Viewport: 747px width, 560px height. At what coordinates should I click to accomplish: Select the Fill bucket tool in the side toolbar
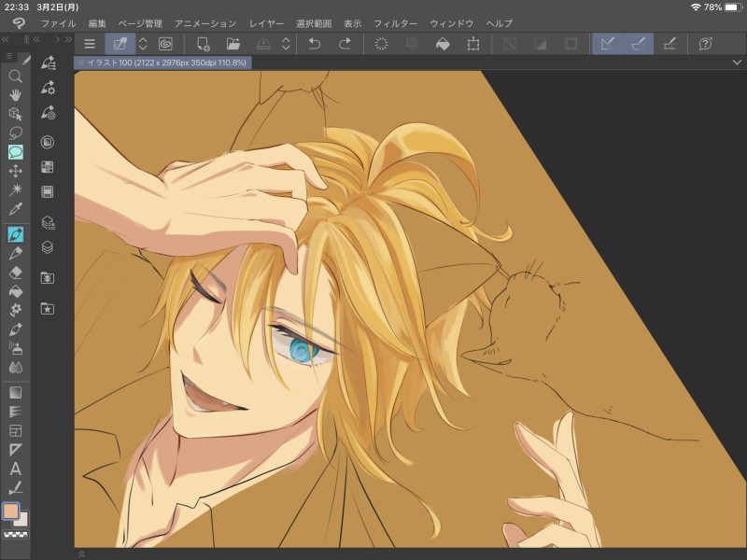point(15,291)
